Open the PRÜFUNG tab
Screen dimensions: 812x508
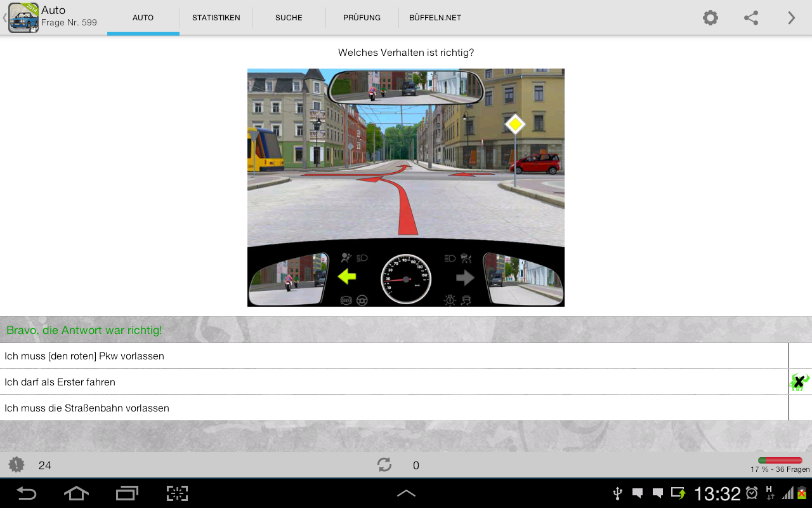[362, 18]
